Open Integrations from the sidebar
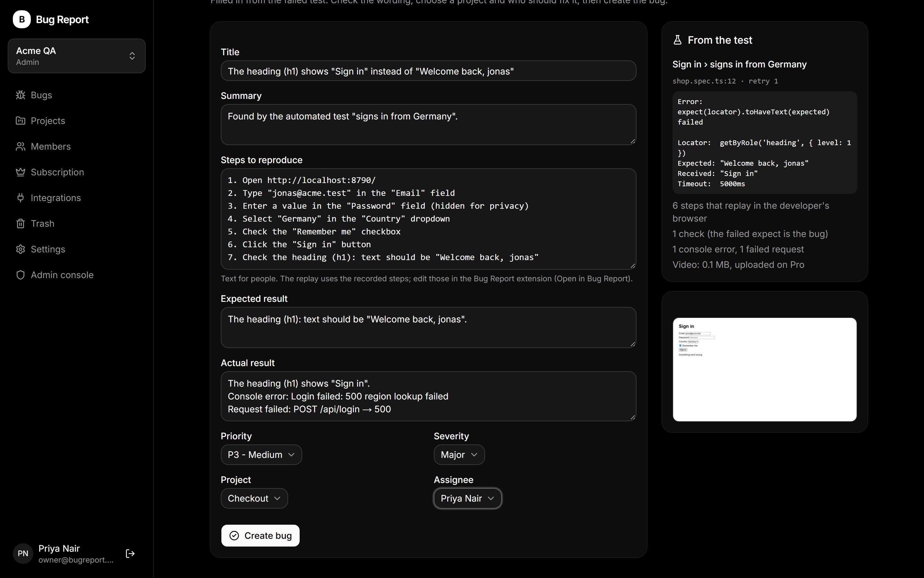This screenshot has width=924, height=578. click(x=77, y=197)
